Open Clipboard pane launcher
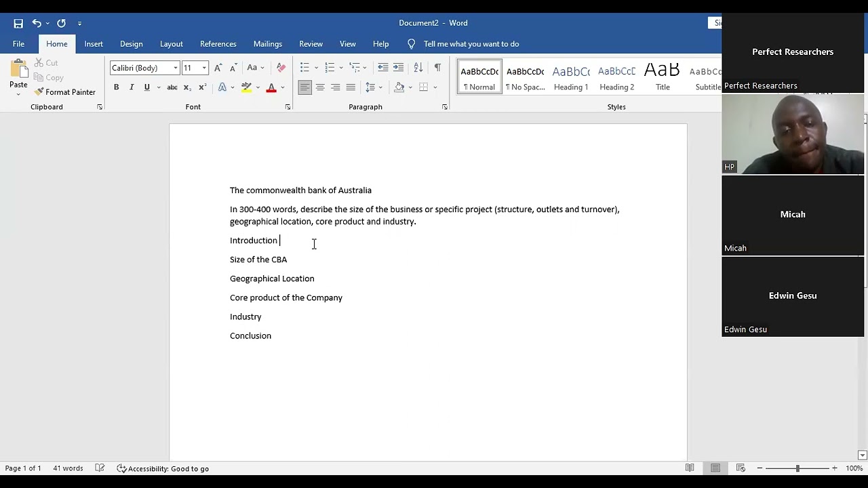This screenshot has height=488, width=868. [x=100, y=107]
